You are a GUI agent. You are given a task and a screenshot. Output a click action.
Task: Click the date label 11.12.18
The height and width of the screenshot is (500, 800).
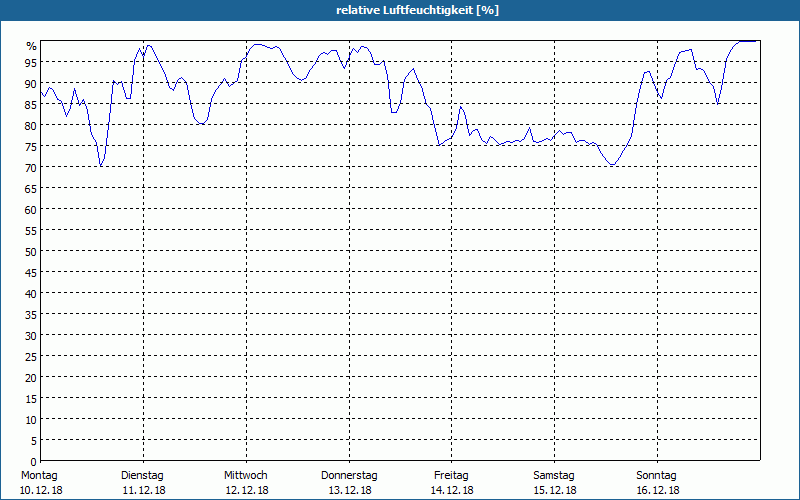(x=144, y=490)
